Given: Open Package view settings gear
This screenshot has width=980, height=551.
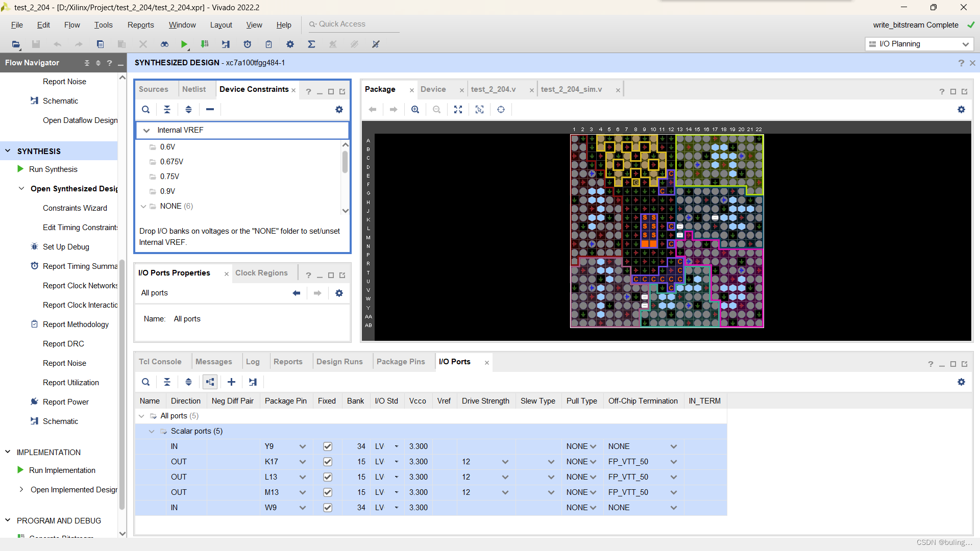Looking at the screenshot, I should click(x=961, y=110).
